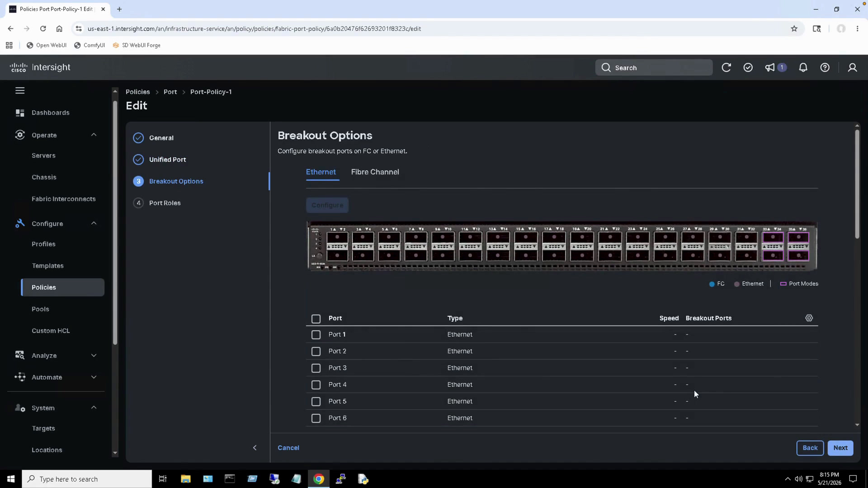Viewport: 868px width, 488px height.
Task: Open the Fabric Interconnects sidebar item
Action: (64, 199)
